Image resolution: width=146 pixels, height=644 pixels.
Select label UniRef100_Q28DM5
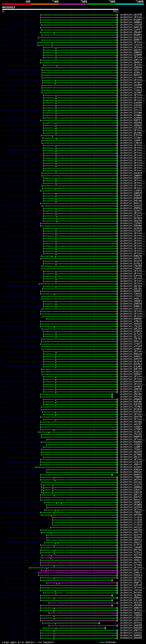click(x=131, y=55)
